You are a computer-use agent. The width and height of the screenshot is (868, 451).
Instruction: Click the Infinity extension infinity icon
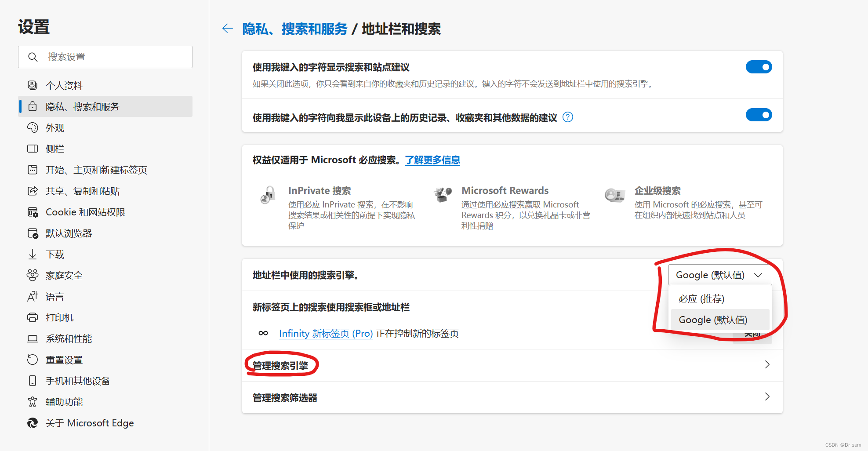pos(263,333)
